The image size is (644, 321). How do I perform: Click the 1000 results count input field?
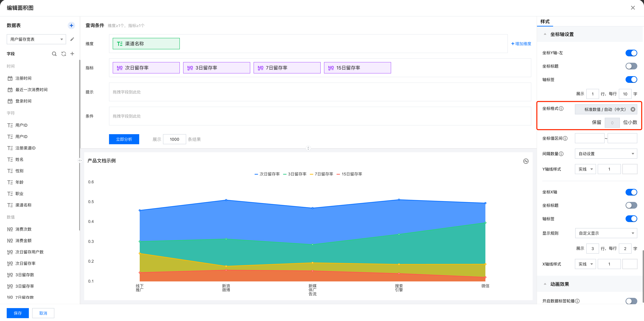point(174,139)
